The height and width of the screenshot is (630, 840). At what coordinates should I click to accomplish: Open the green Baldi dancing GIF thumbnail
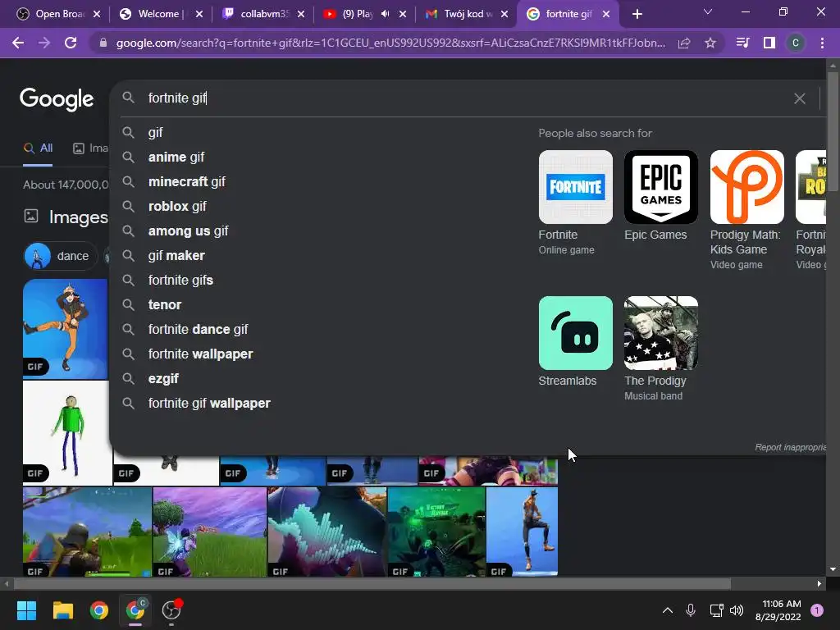pyautogui.click(x=66, y=433)
